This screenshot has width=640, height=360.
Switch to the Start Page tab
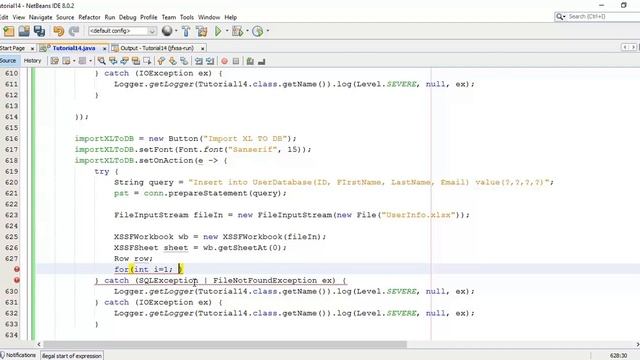tap(12, 48)
